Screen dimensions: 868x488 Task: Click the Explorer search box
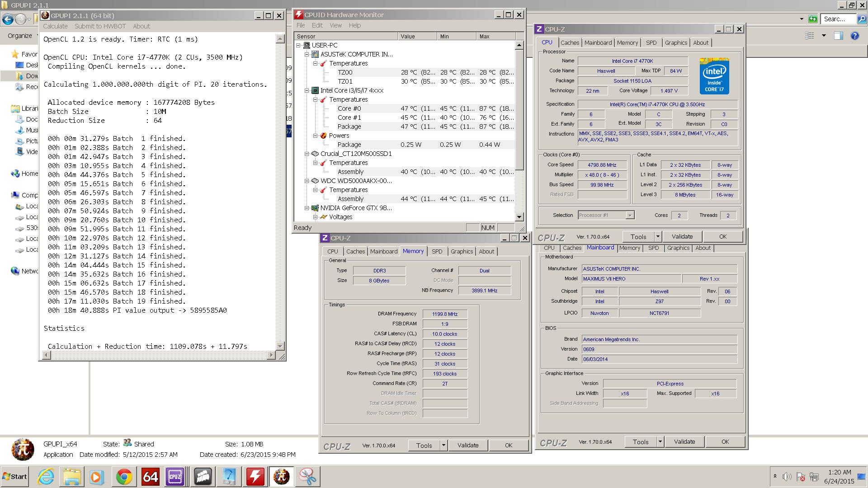[x=839, y=19]
